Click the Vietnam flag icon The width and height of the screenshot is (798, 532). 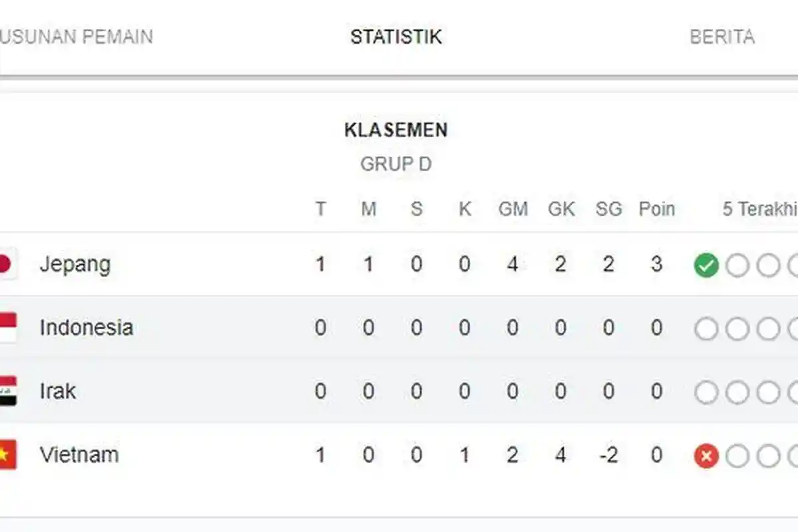click(7, 455)
